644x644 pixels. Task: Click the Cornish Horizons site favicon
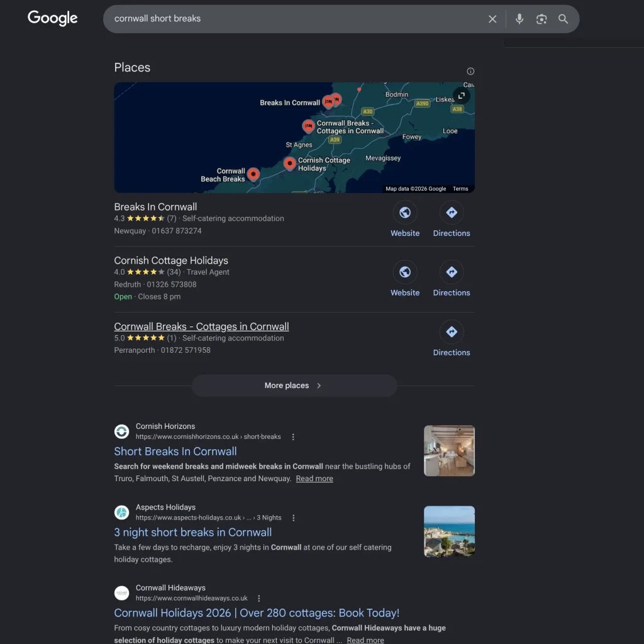coord(121,431)
